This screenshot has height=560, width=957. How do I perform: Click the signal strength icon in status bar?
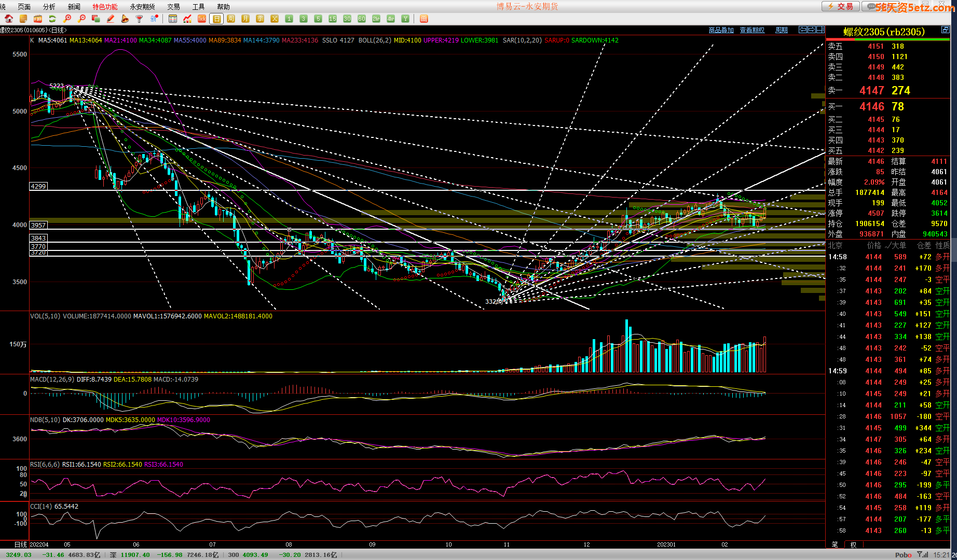(x=923, y=555)
